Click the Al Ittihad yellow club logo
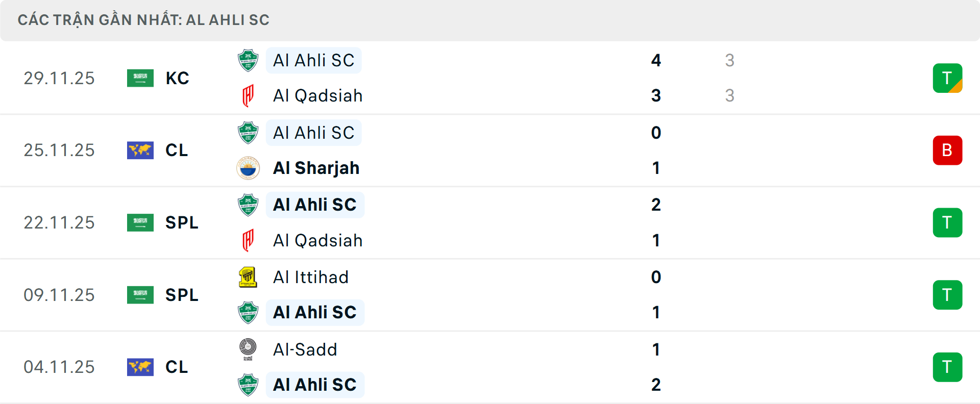The image size is (980, 404). 248,277
